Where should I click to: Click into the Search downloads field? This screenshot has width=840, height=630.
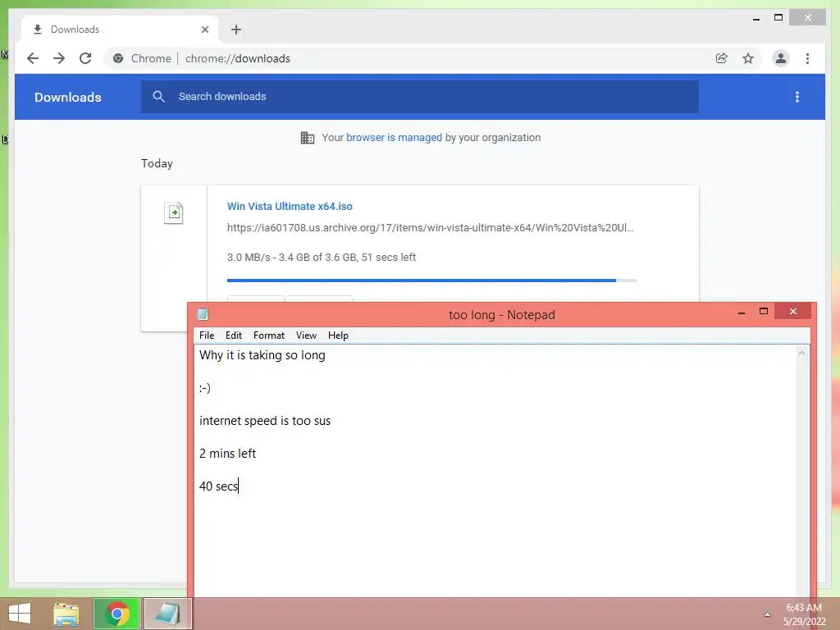tap(419, 97)
